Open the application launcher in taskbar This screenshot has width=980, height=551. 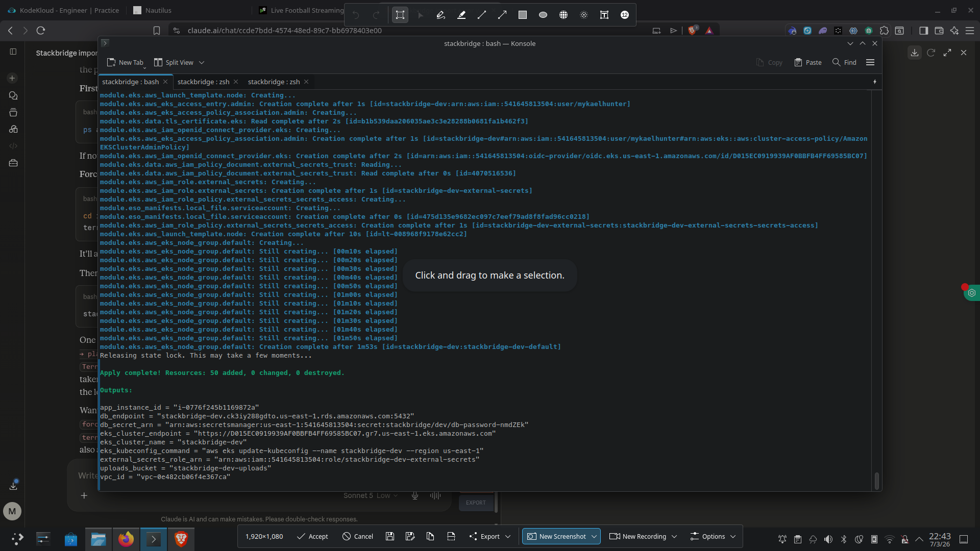pos(17,539)
